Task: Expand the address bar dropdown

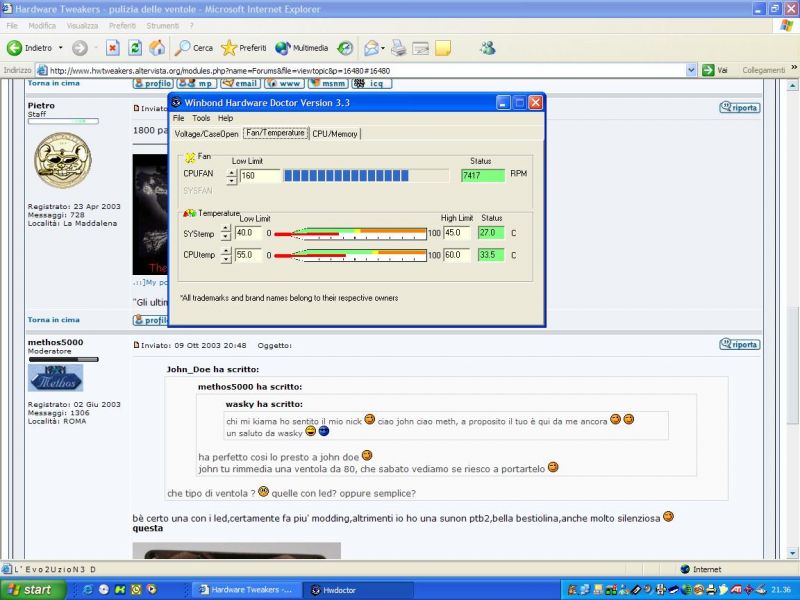Action: [691, 70]
